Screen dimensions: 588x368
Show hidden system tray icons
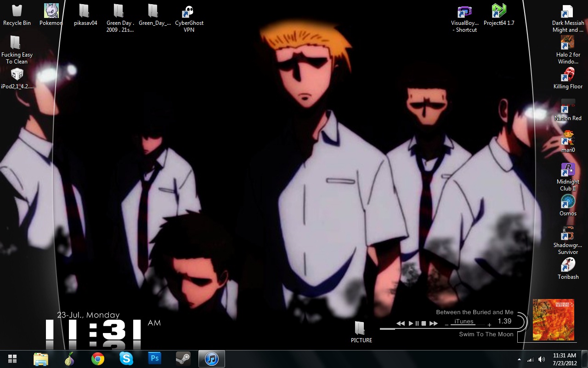pyautogui.click(x=519, y=359)
